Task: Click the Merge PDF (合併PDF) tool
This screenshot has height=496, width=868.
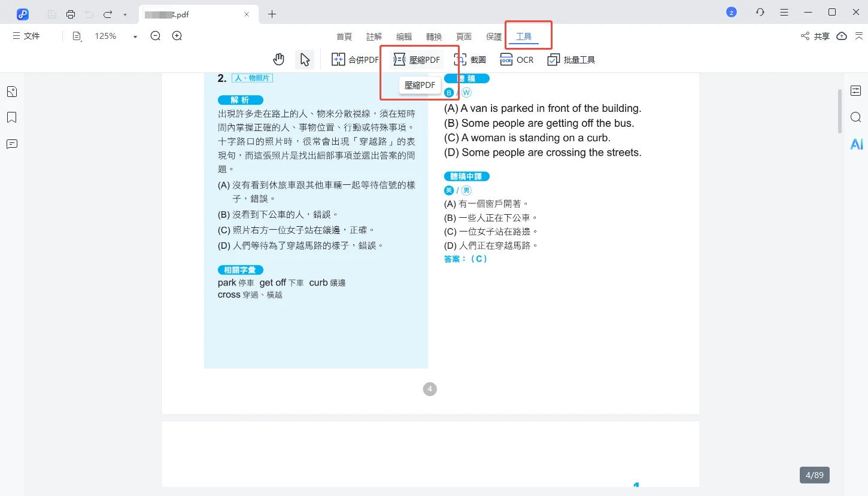Action: 355,60
